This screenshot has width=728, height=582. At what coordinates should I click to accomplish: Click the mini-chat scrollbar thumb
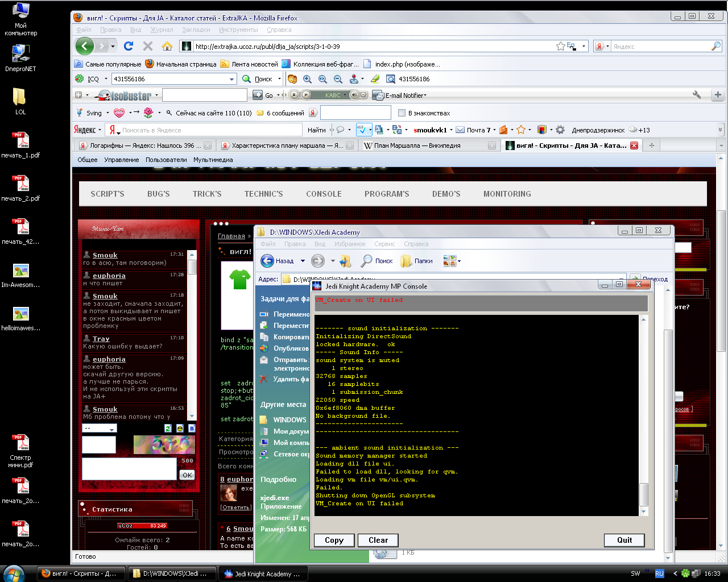(x=192, y=267)
